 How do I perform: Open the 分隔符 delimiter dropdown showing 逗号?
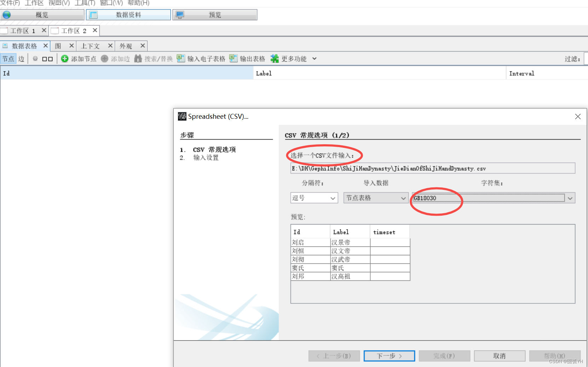[x=313, y=198]
